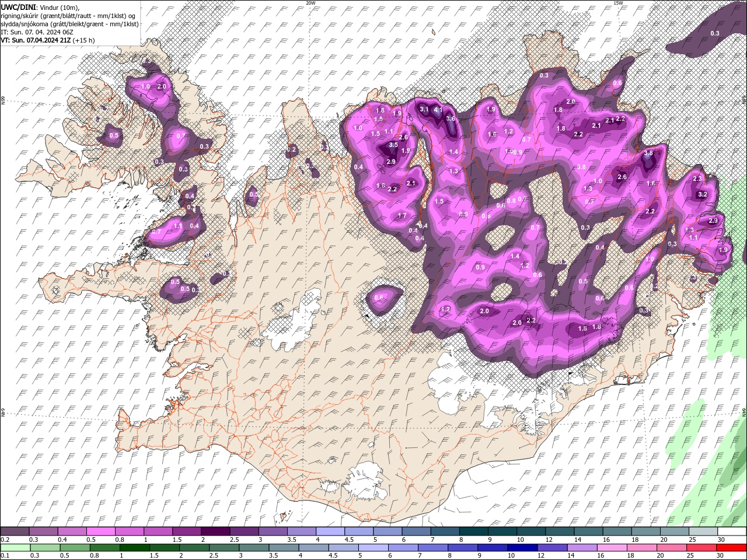Click the '(+15 h)' forecast offset text
Image resolution: width=747 pixels, height=560 pixels.
click(x=84, y=40)
